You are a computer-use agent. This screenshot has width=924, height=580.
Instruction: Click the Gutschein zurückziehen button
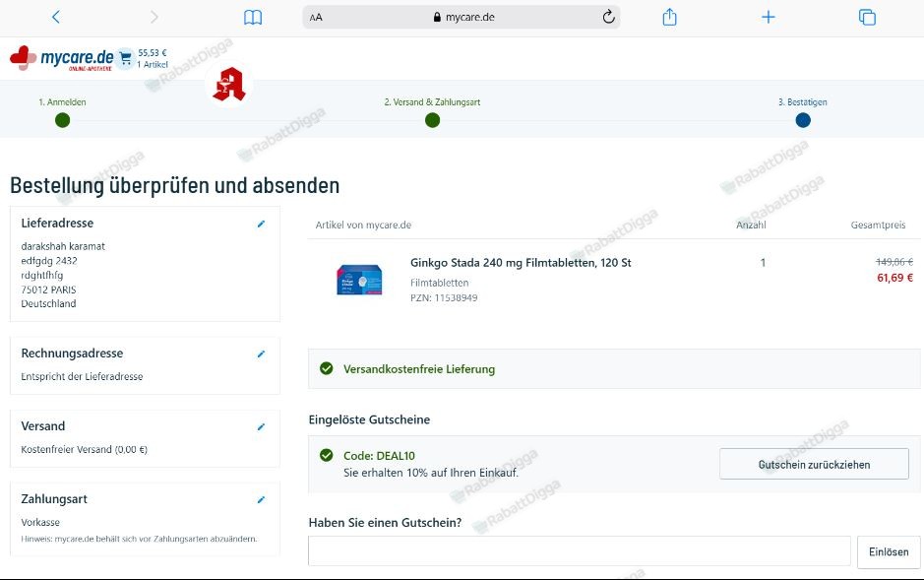click(x=814, y=465)
